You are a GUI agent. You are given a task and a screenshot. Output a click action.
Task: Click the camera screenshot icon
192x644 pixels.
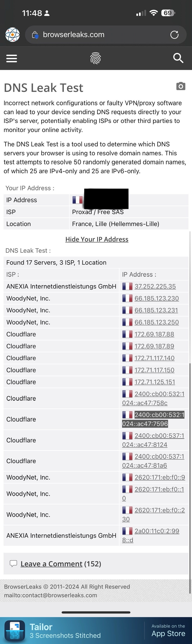point(181,86)
